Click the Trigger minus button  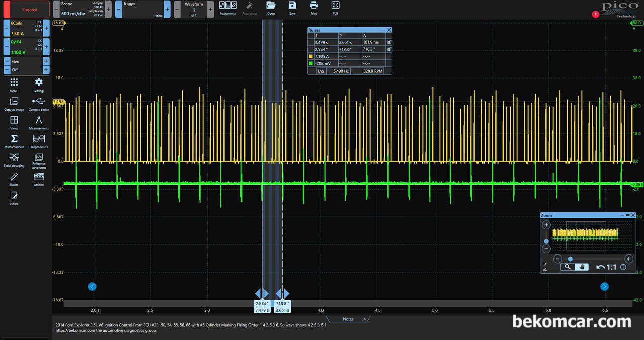click(118, 9)
